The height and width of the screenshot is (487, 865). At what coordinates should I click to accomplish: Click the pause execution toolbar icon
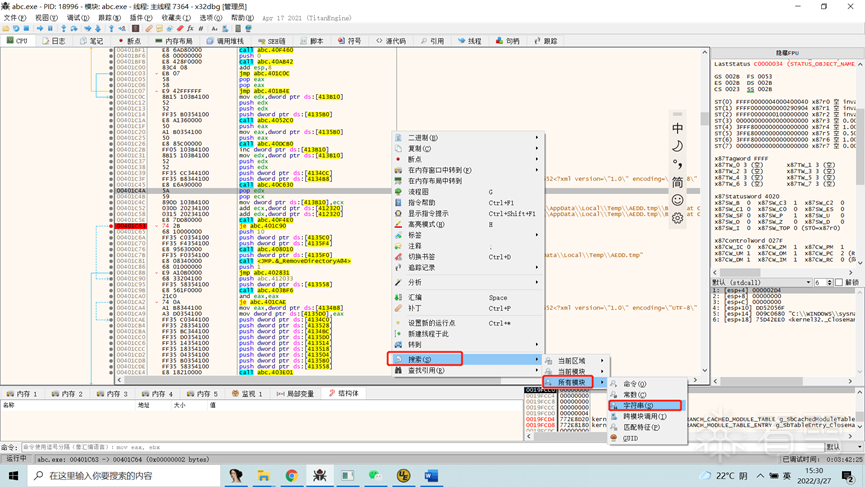[50, 28]
